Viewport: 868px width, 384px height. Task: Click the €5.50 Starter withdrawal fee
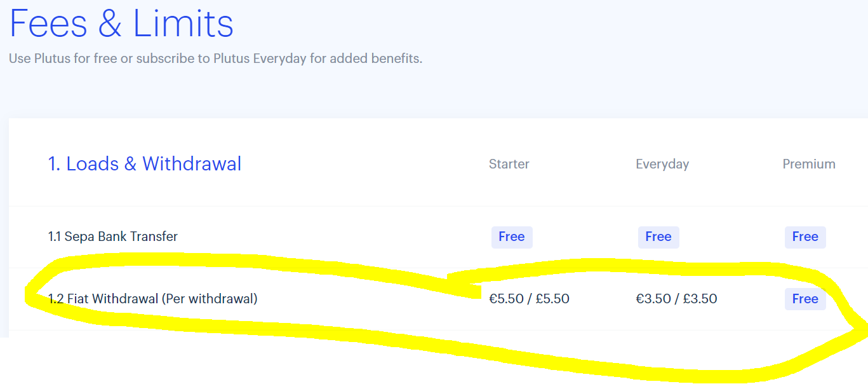click(505, 299)
